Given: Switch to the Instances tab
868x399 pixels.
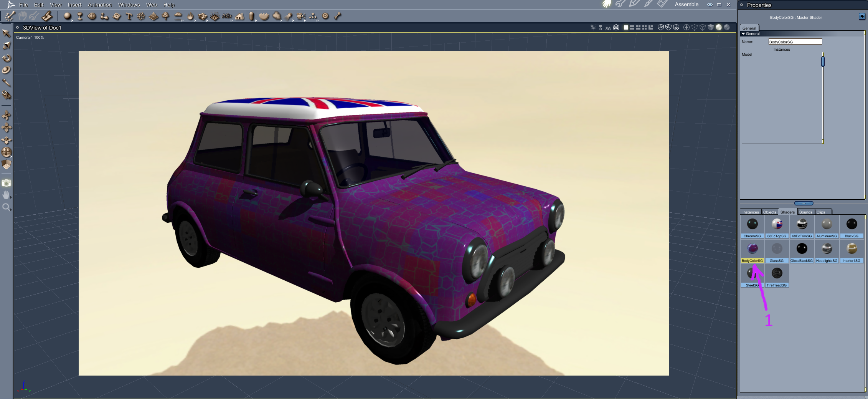Looking at the screenshot, I should click(751, 212).
